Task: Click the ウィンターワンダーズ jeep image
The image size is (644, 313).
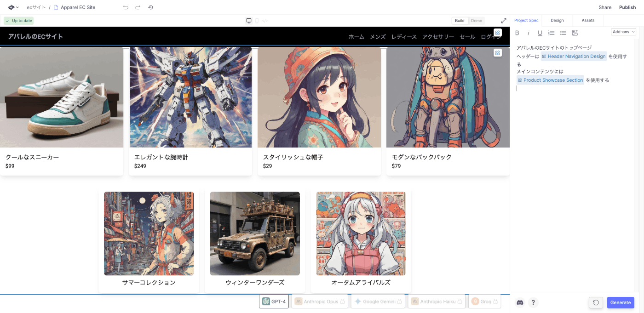Action: pyautogui.click(x=255, y=233)
